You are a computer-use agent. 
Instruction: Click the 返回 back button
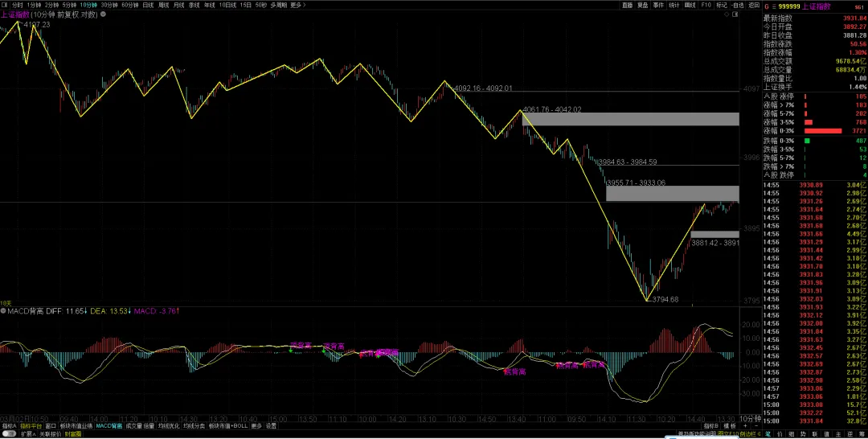(753, 5)
